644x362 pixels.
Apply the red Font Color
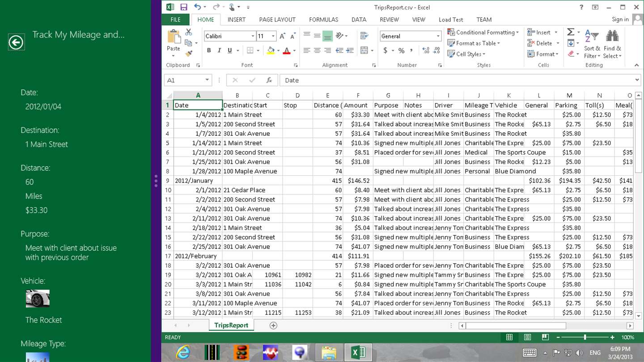click(286, 51)
